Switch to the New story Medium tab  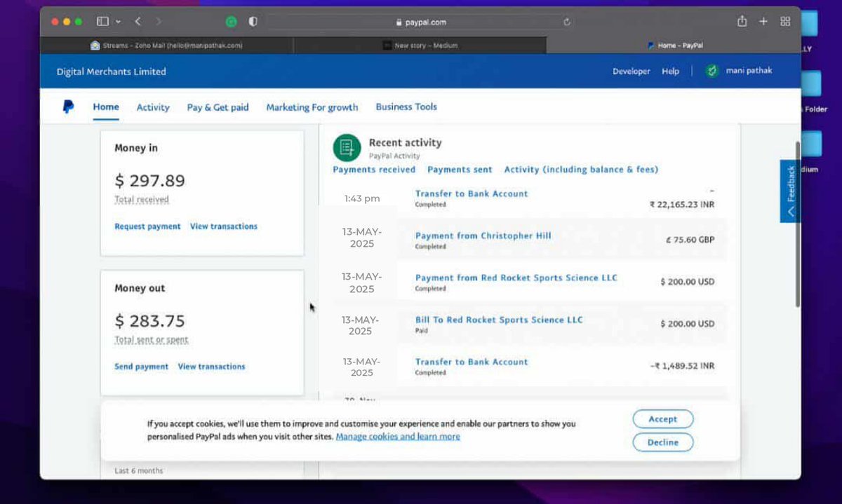point(420,46)
